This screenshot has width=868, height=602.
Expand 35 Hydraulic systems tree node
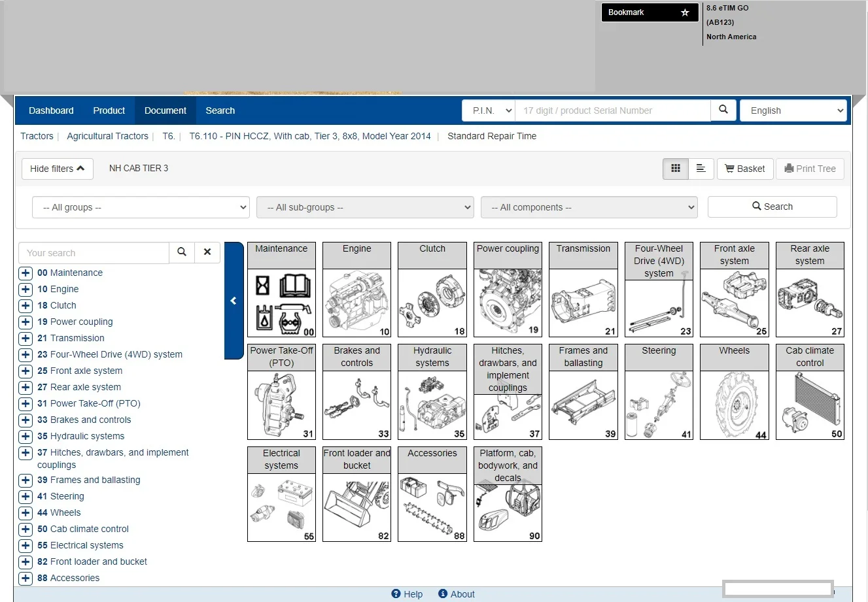tap(26, 437)
